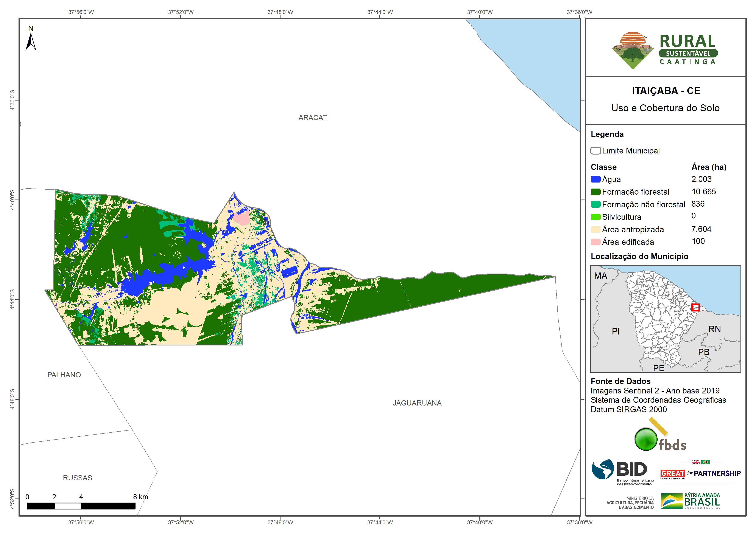This screenshot has height=534, width=756.
Task: Select the Formação florestal dark green swatch
Action: pos(595,192)
